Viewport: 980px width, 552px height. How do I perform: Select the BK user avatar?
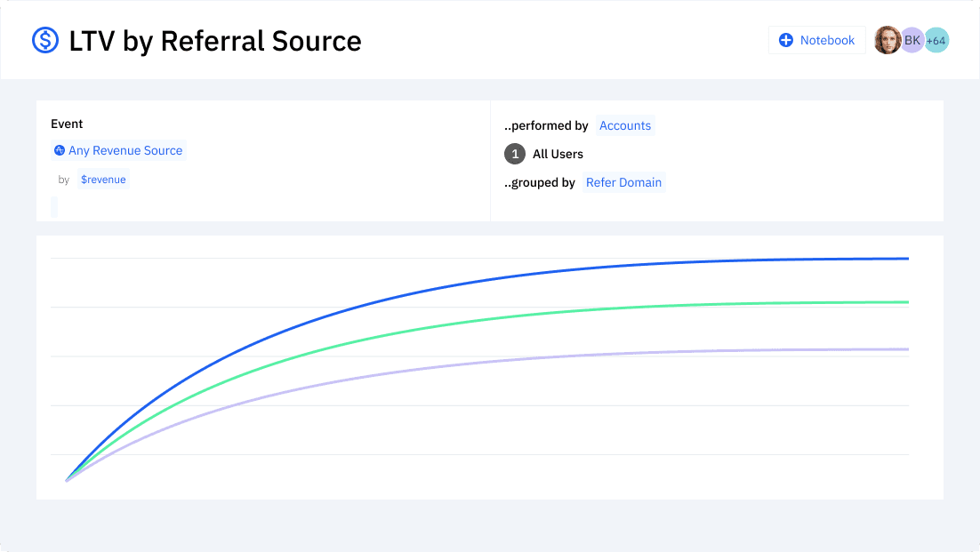click(912, 40)
